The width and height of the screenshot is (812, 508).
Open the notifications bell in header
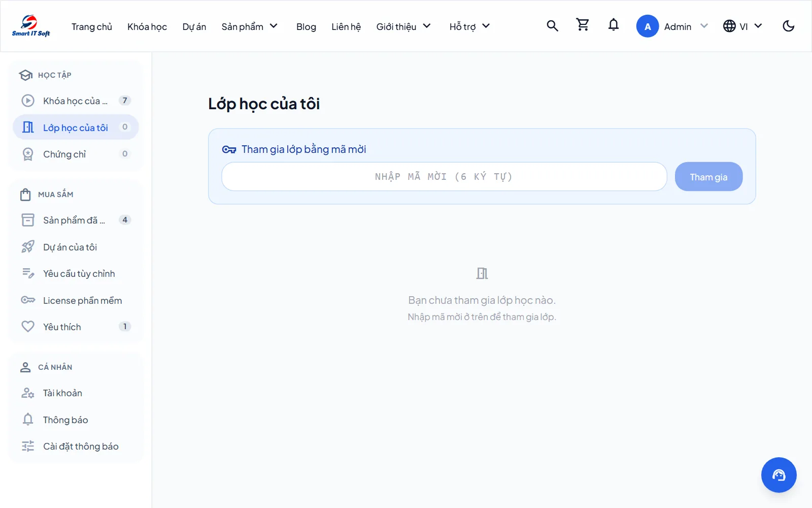614,25
